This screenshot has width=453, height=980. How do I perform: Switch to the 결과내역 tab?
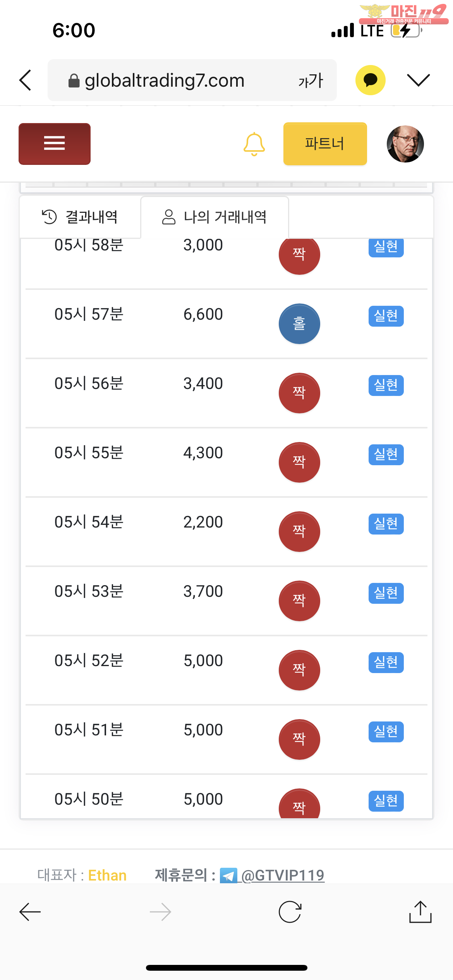(80, 217)
